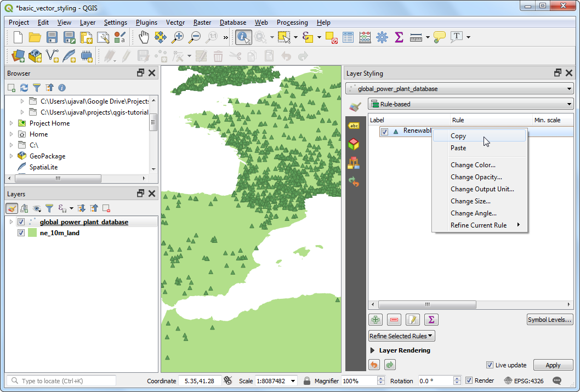
Task: Open the Refine Selected Rules dropdown
Action: 402,336
